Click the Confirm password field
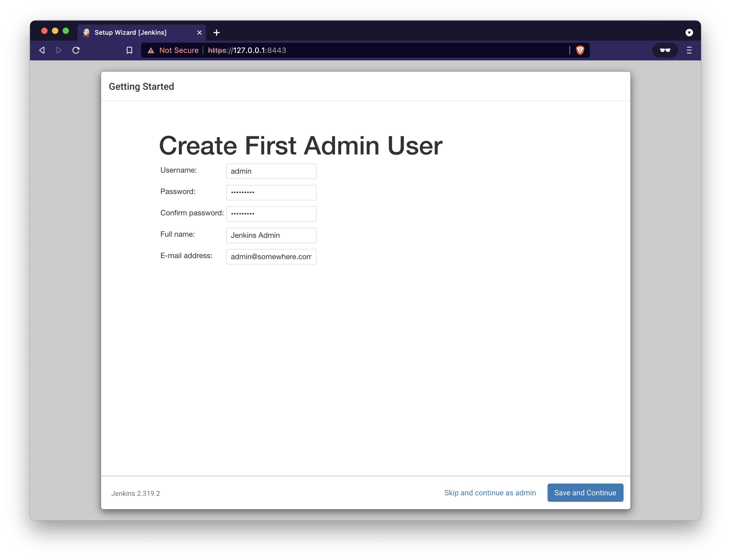Viewport: 731px width, 560px height. [x=271, y=214]
